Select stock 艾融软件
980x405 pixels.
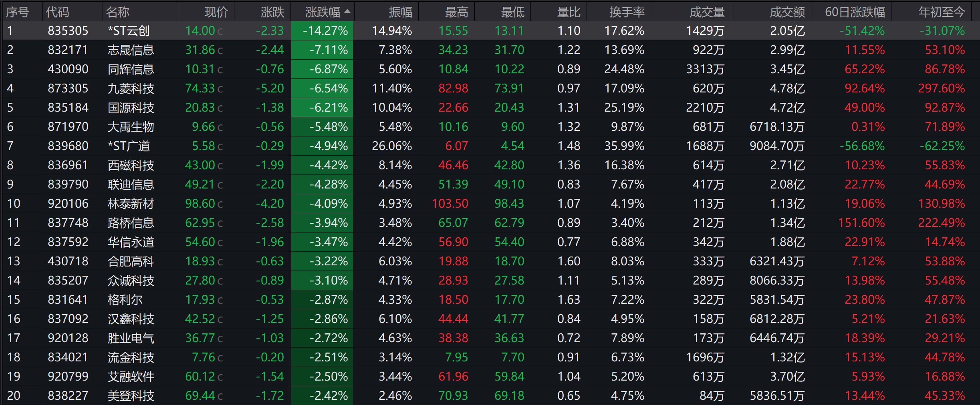[131, 377]
